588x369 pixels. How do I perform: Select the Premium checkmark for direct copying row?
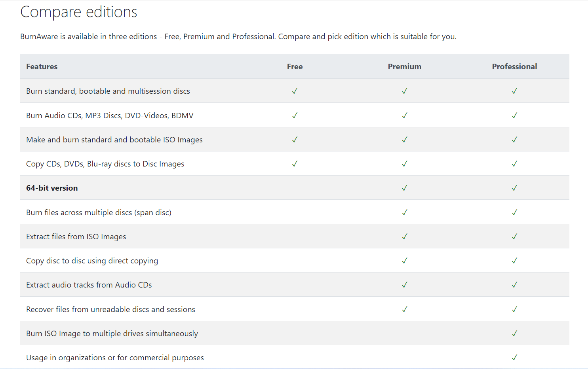[x=404, y=261]
